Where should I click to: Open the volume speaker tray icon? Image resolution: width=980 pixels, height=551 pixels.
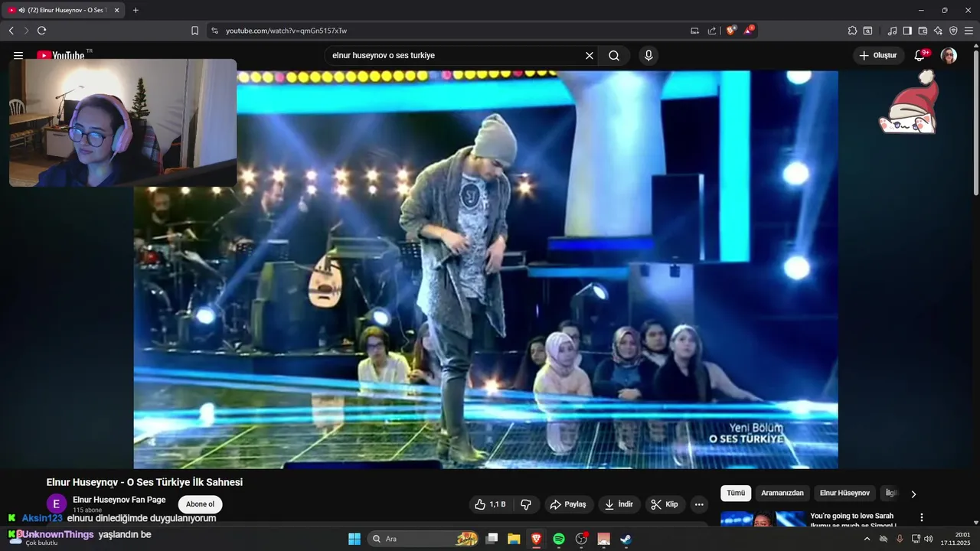point(929,539)
